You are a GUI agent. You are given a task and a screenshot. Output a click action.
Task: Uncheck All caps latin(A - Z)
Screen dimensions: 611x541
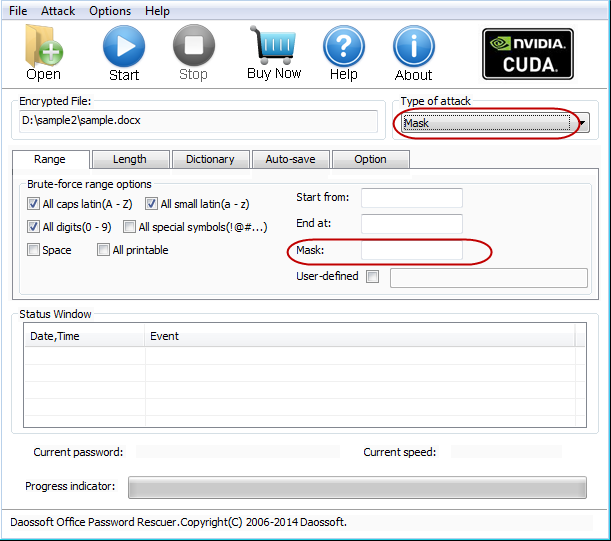tap(34, 204)
